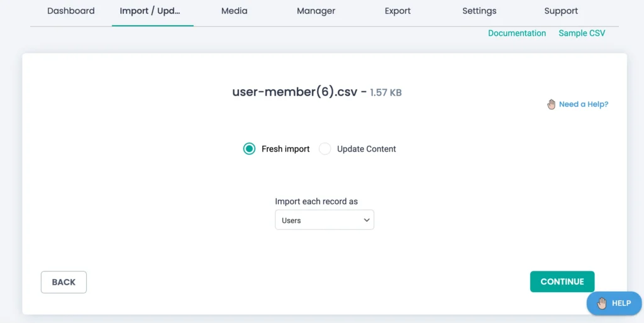This screenshot has width=644, height=323.
Task: Open the Sample CSV link
Action: [x=582, y=33]
